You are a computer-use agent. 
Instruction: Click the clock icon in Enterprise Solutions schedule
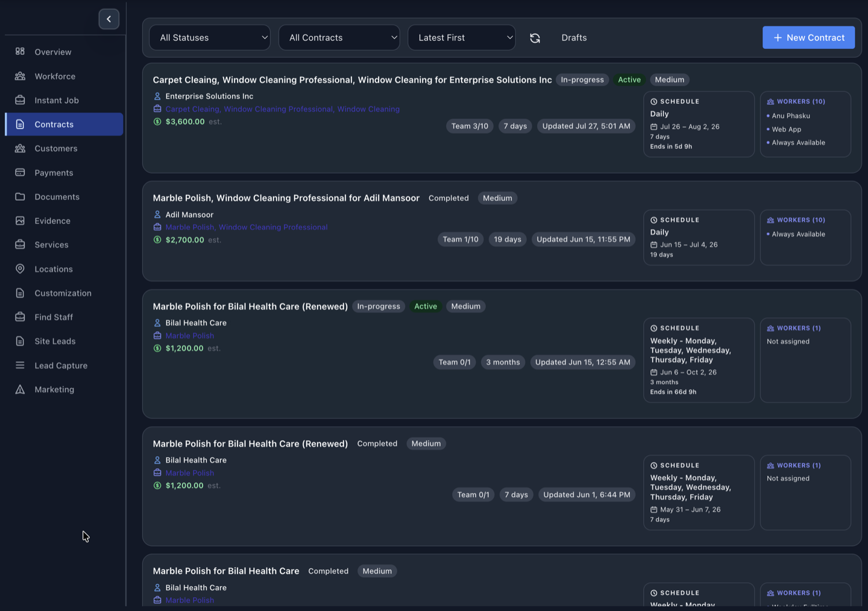[653, 102]
